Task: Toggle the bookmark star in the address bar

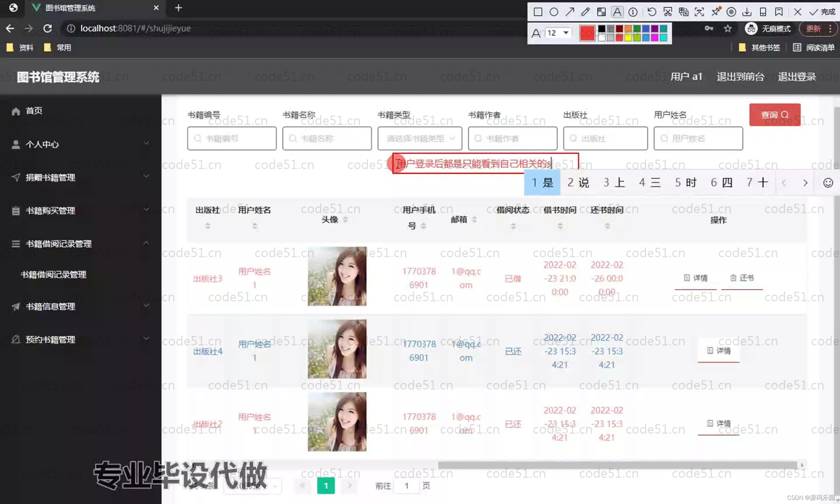Action: click(x=727, y=28)
